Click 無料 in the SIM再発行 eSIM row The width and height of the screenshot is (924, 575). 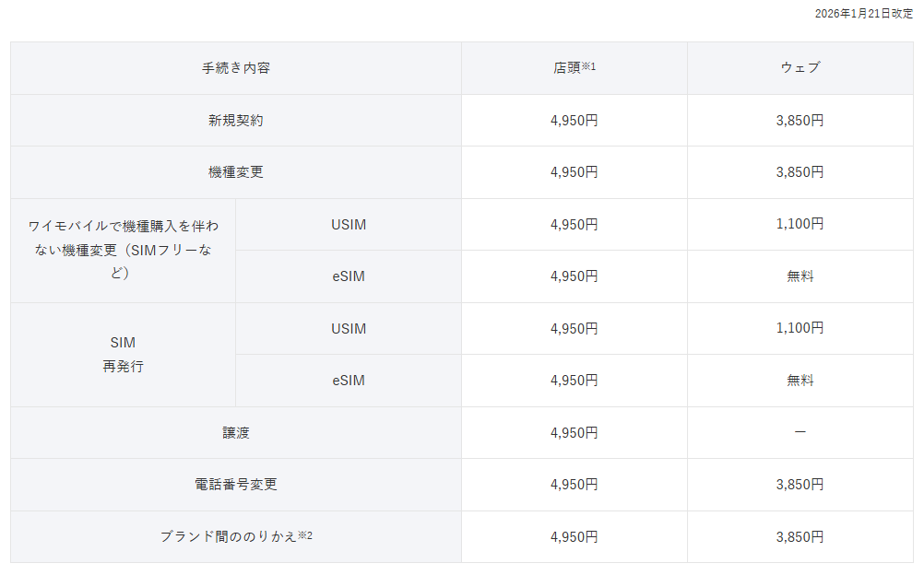(x=800, y=380)
